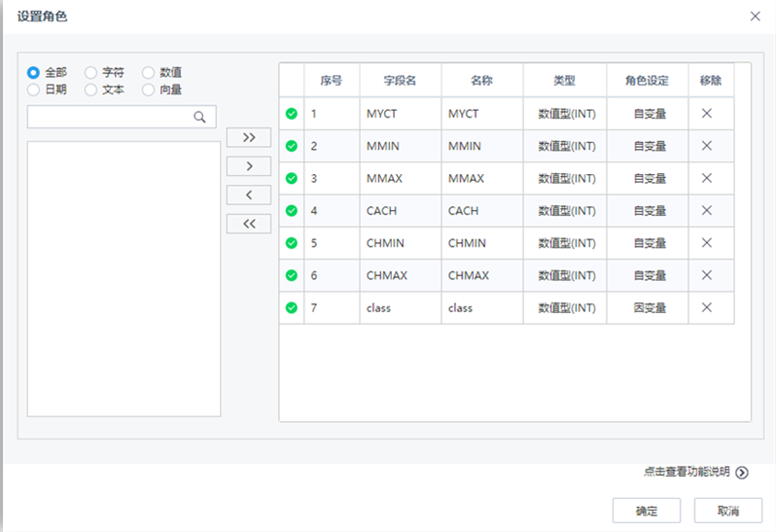Click the search magnifier icon
This screenshot has width=776, height=532.
click(x=200, y=118)
